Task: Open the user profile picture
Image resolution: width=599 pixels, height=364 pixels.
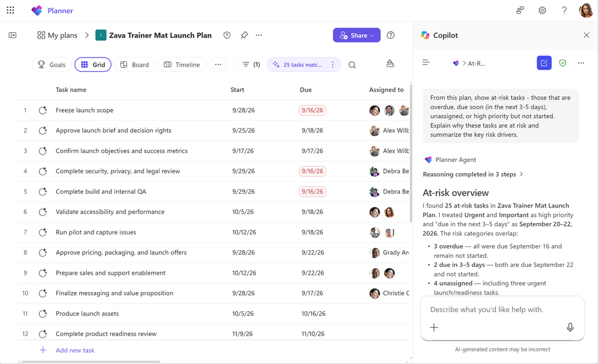Action: pos(586,10)
